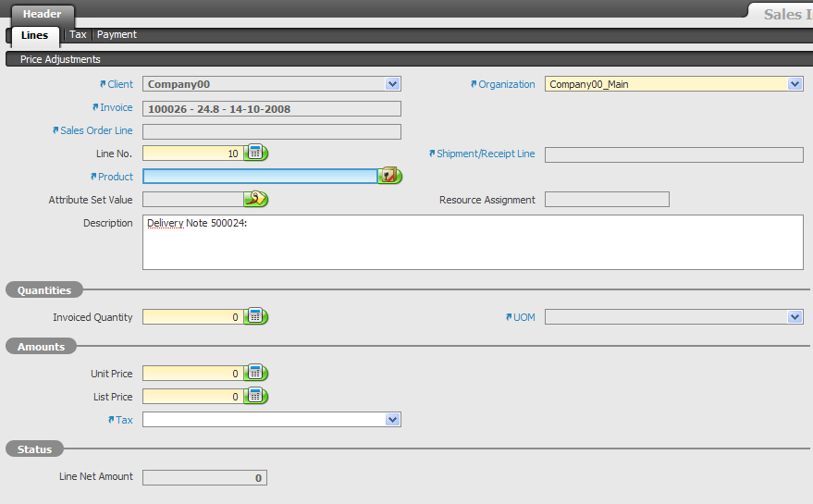Open the Tax tab

[x=78, y=34]
